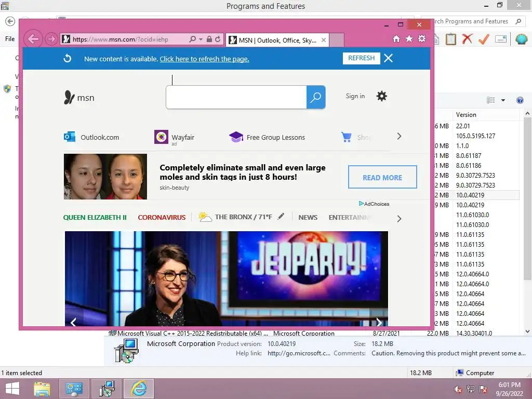Click Sign in on MSN
This screenshot has height=399, width=532.
[355, 96]
